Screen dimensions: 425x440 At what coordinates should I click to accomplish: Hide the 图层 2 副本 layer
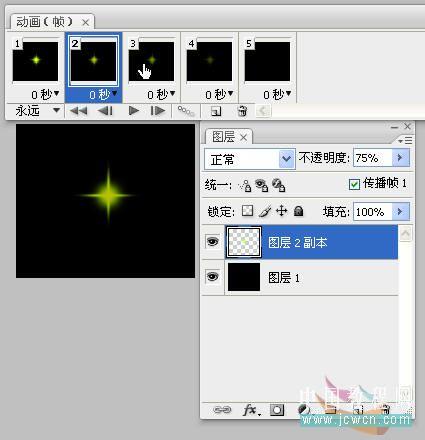pyautogui.click(x=213, y=241)
